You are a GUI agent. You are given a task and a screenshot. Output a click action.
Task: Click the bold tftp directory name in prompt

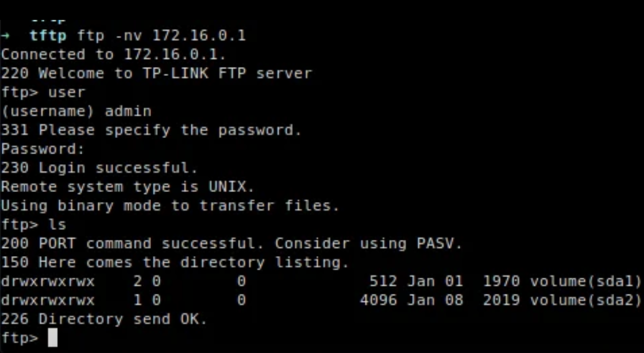click(48, 35)
